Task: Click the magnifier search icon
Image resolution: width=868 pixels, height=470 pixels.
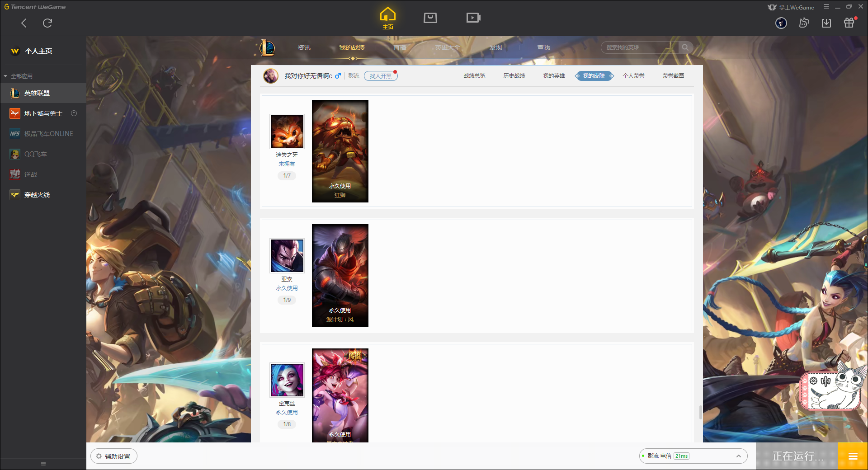Action: [x=685, y=47]
